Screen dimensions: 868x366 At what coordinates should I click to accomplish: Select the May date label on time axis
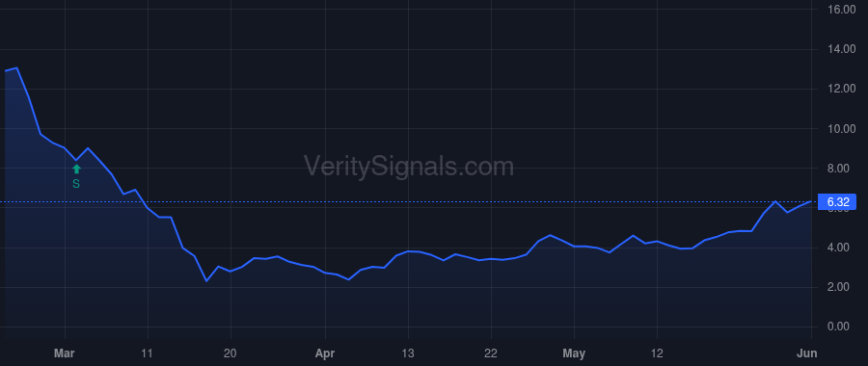[x=574, y=353]
